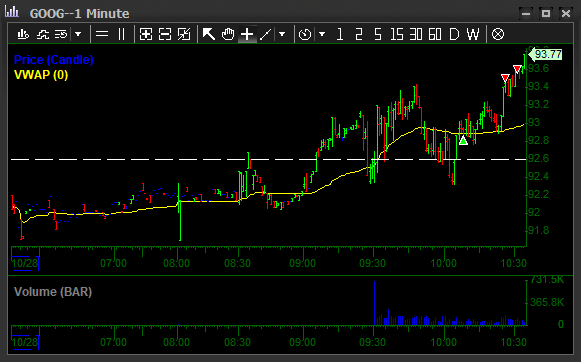Select the hand pan tool

click(x=228, y=34)
